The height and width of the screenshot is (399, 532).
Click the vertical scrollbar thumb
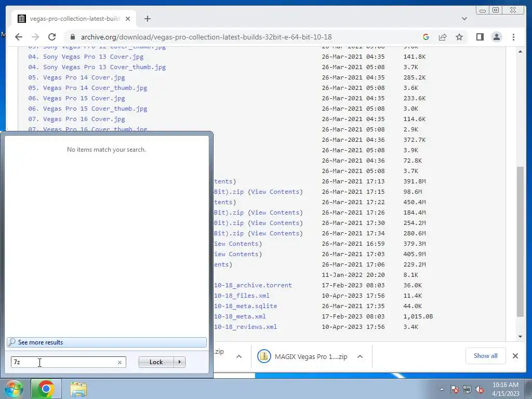point(520,242)
